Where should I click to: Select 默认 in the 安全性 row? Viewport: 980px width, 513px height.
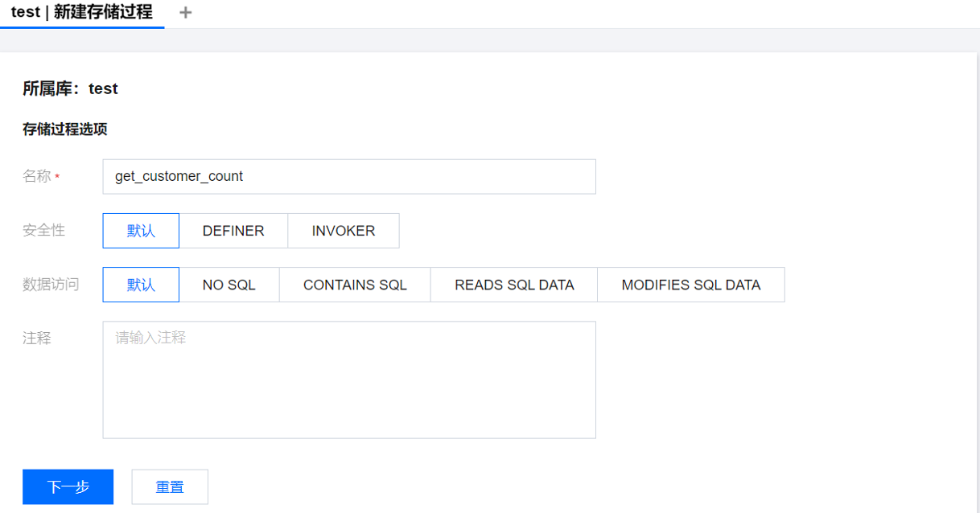pyautogui.click(x=141, y=231)
